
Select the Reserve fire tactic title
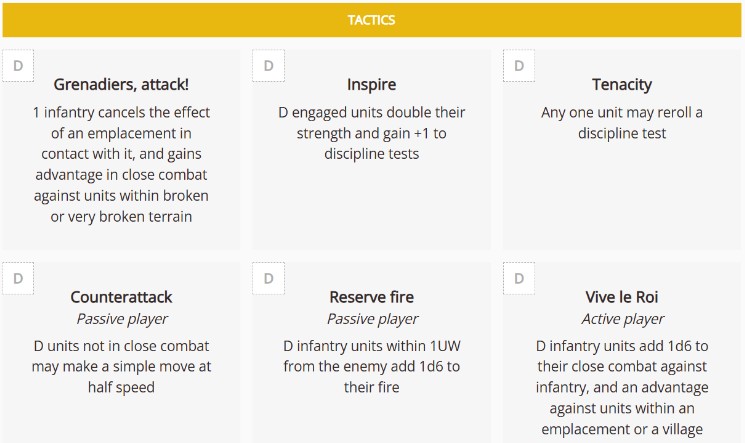(x=371, y=297)
